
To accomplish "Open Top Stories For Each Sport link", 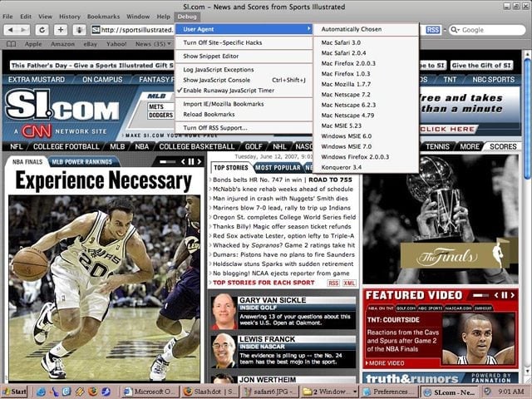I will 264,283.
